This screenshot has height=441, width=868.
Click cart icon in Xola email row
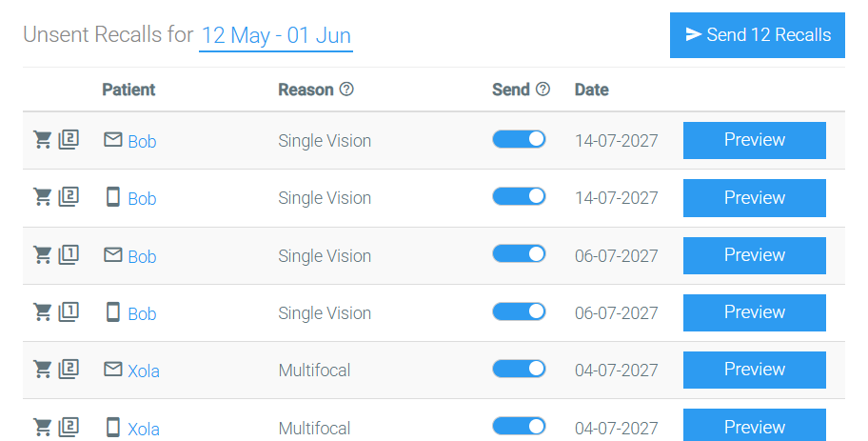coord(43,370)
